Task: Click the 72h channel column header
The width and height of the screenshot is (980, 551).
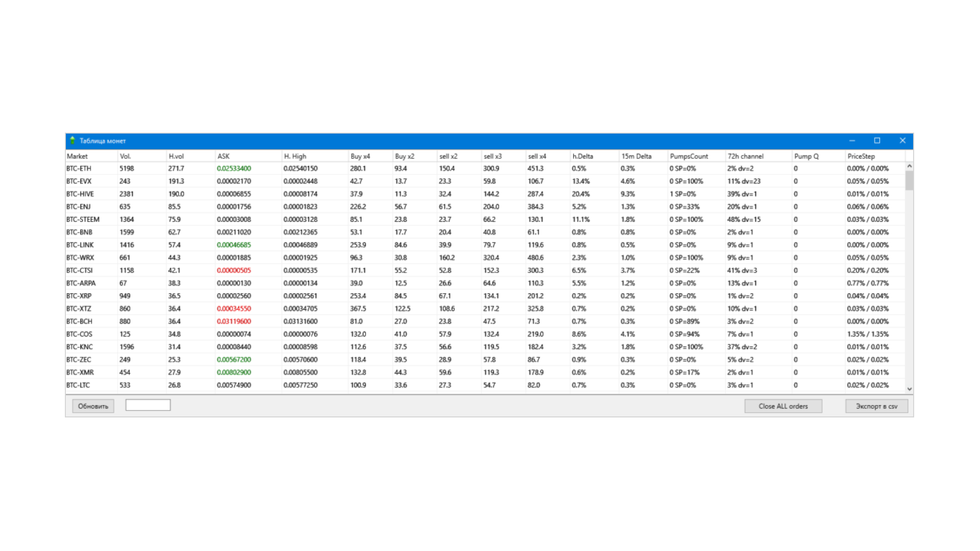Action: click(x=745, y=156)
